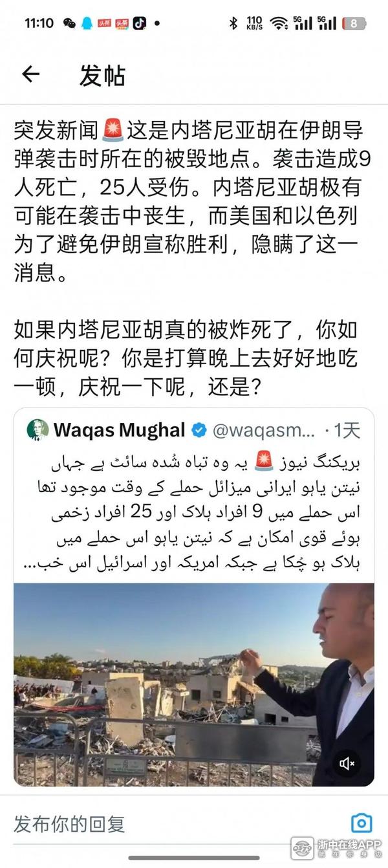Select the 发帖 page title
The width and height of the screenshot is (388, 868).
pos(102,76)
